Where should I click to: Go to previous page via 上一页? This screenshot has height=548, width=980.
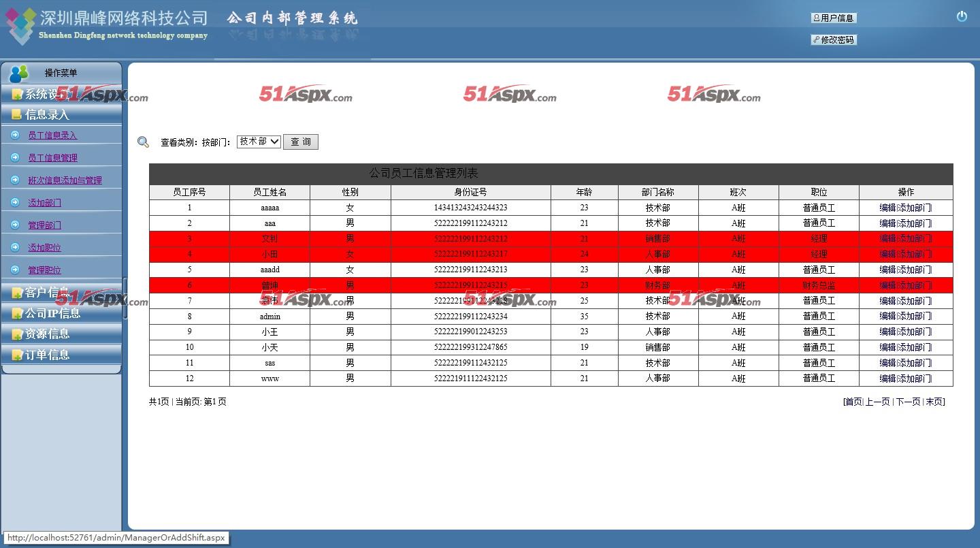coord(878,402)
